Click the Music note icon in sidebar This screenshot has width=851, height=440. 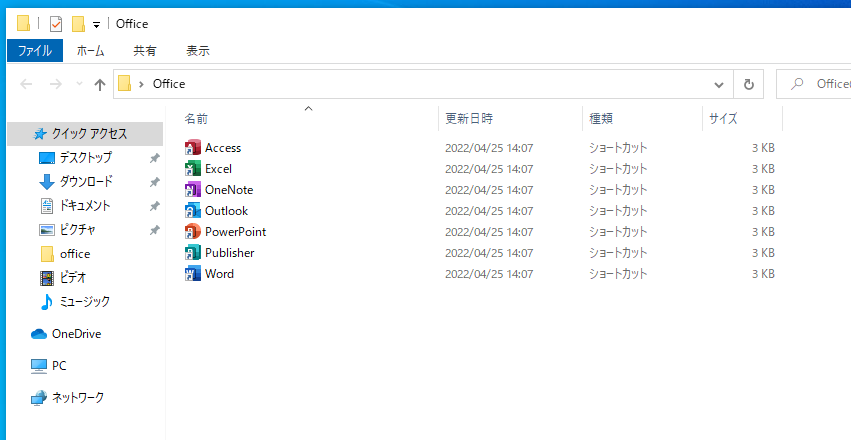click(x=47, y=302)
